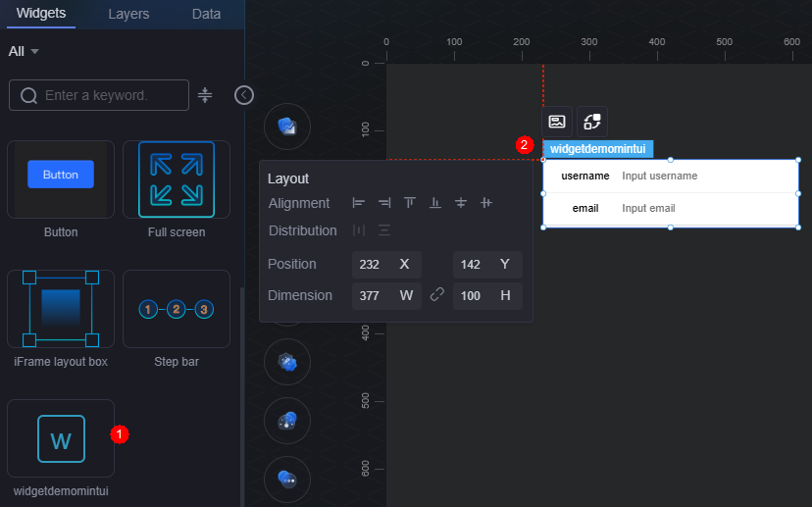
Task: Click align horizontal center icon
Action: 486,203
